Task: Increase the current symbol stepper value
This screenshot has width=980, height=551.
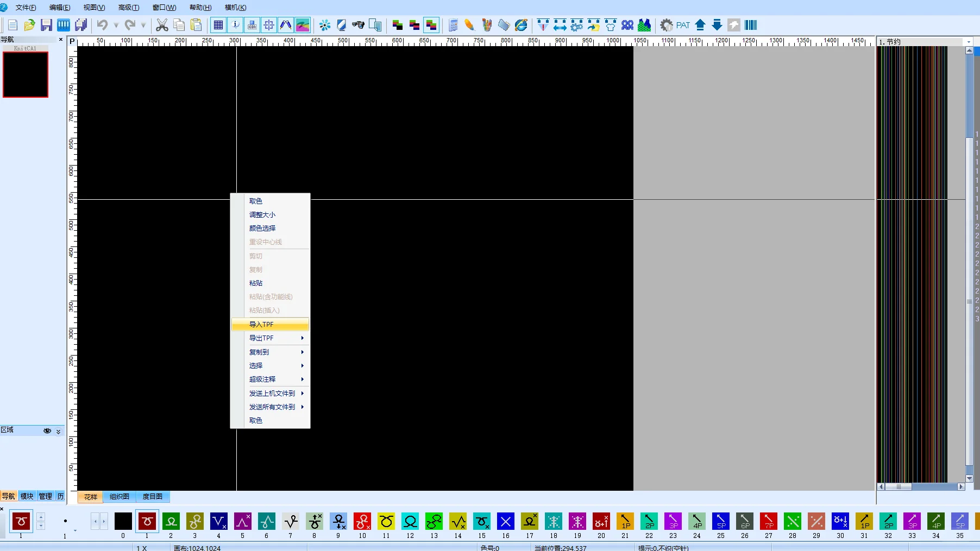Action: tap(41, 517)
